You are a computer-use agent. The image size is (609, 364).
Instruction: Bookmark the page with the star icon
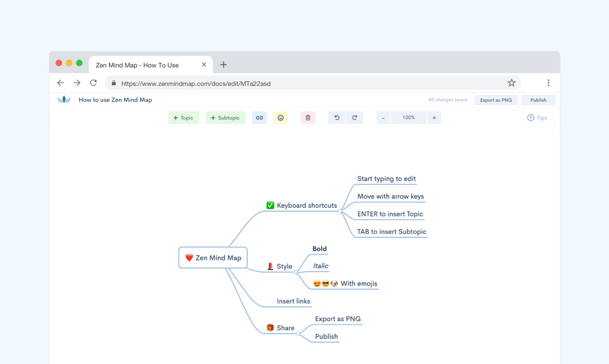[x=511, y=82]
